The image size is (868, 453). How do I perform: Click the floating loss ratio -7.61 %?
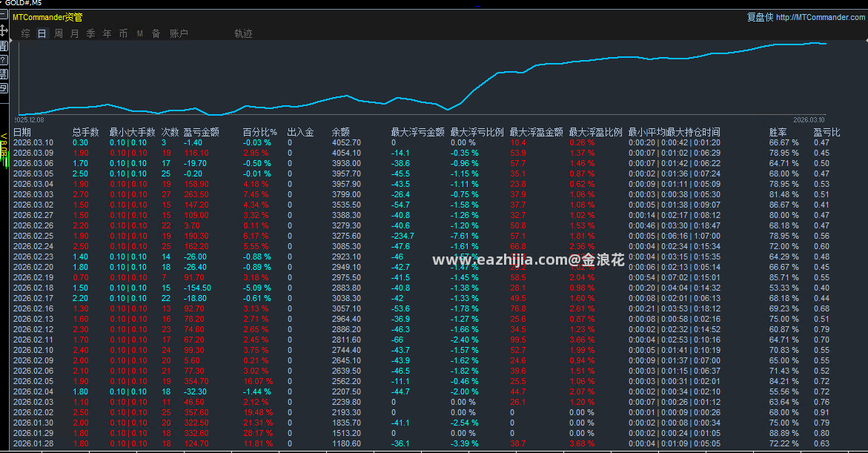464,236
